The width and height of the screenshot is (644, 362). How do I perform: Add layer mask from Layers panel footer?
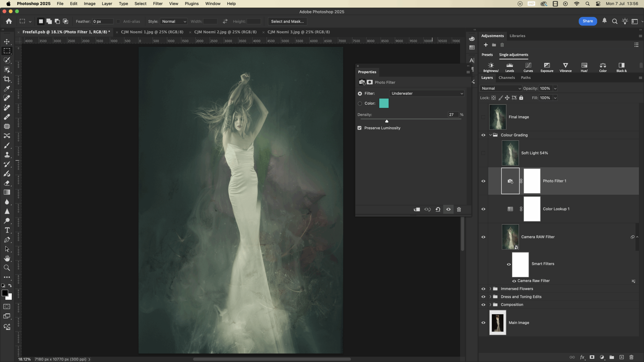click(592, 357)
